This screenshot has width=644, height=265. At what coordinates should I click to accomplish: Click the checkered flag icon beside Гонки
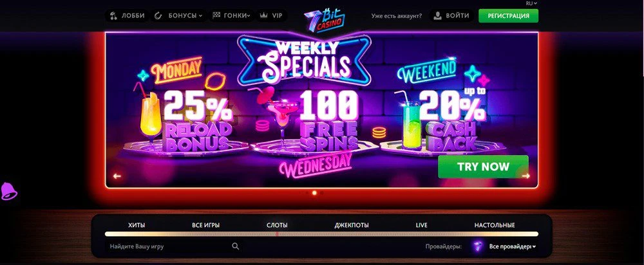(216, 15)
